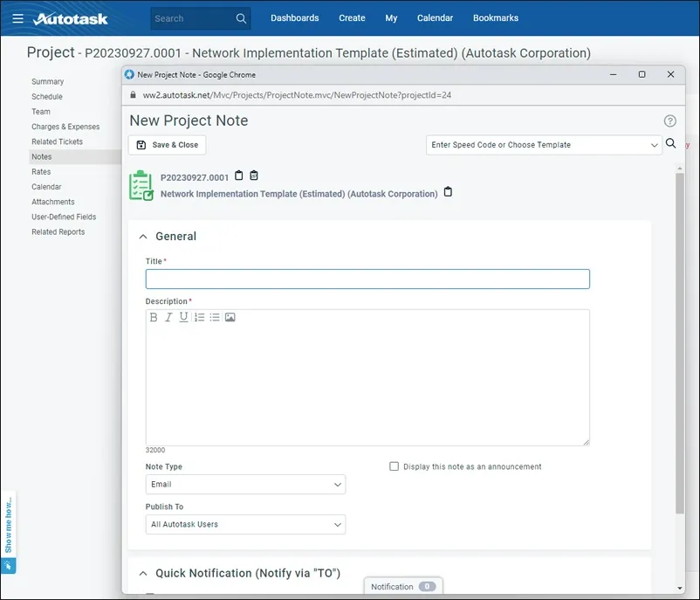
Task: Click the Show me how pointer icon
Action: pyautogui.click(x=8, y=566)
